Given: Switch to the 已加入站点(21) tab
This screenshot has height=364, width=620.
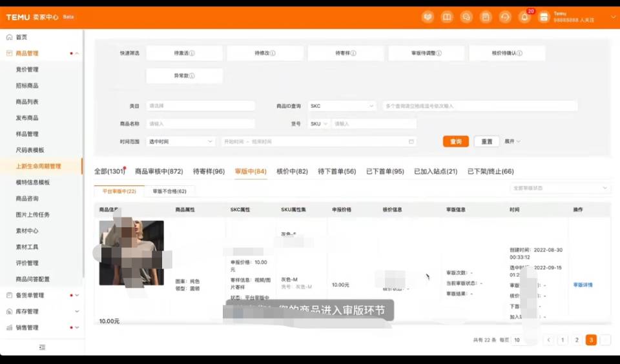Looking at the screenshot, I should pos(436,172).
